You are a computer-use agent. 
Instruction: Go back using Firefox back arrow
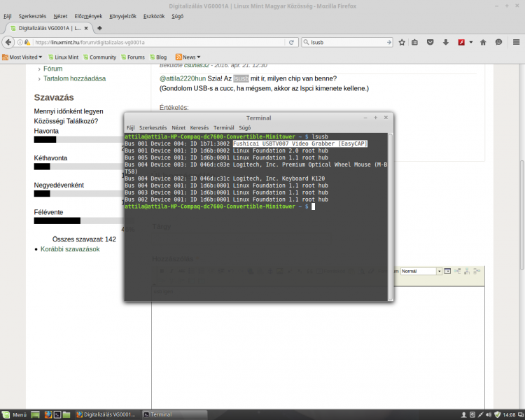pyautogui.click(x=8, y=42)
